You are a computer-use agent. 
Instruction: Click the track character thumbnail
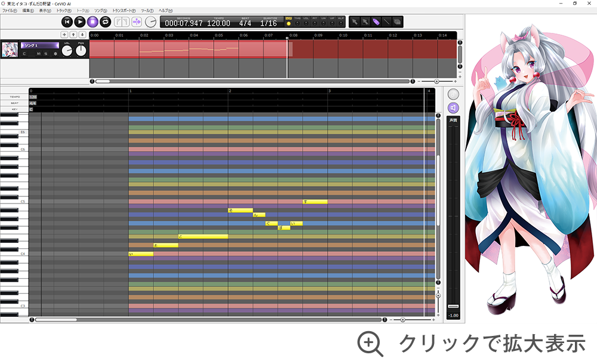pos(10,50)
